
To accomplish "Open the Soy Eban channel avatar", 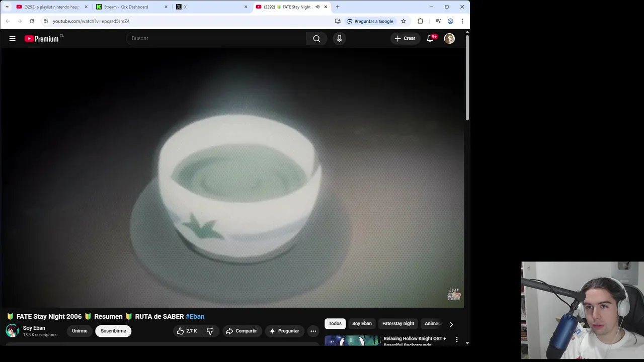I will (x=12, y=331).
